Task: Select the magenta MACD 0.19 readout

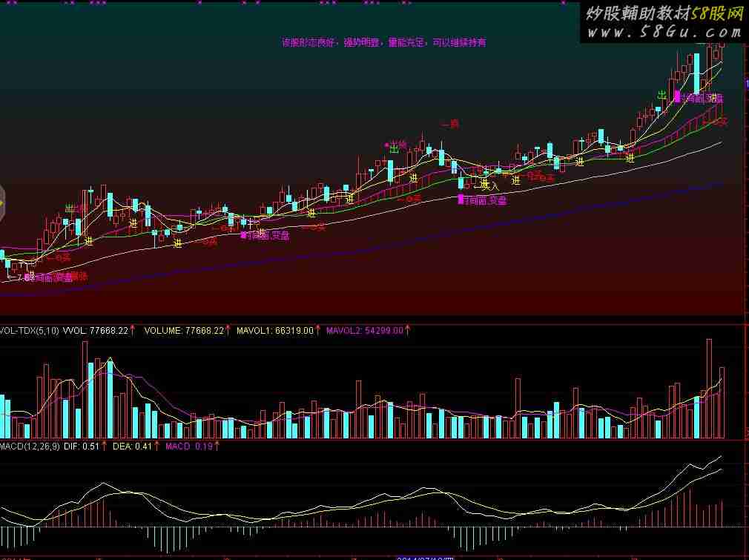Action: coord(189,447)
